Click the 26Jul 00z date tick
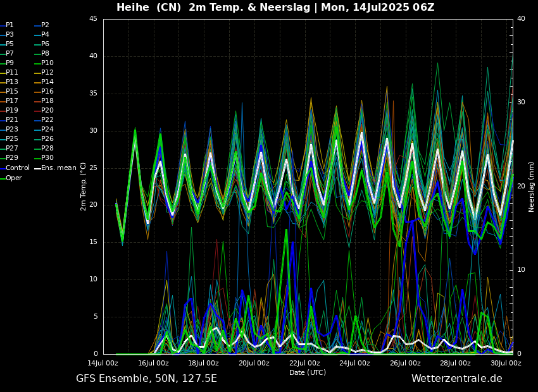This screenshot has width=538, height=392. tap(405, 364)
